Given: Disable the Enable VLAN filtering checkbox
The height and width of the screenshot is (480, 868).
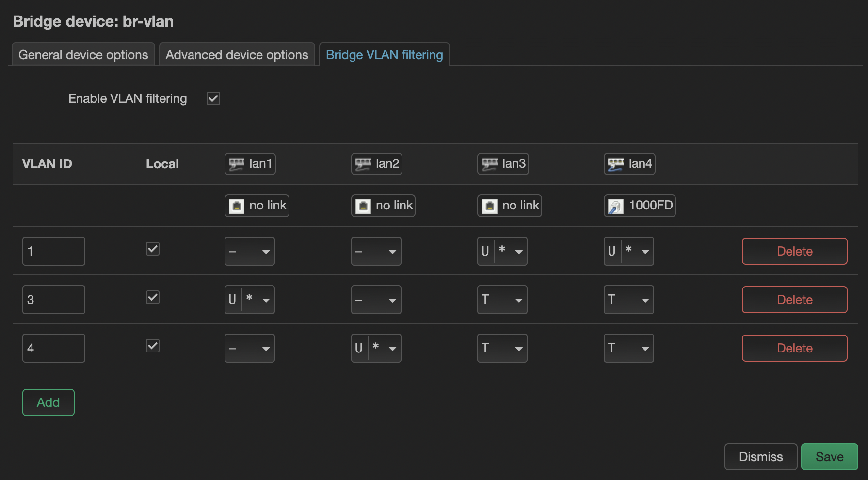Looking at the screenshot, I should pyautogui.click(x=212, y=98).
